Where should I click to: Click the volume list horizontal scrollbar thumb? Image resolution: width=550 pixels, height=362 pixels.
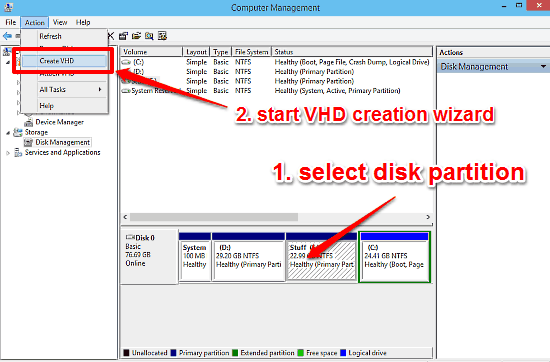(x=214, y=217)
